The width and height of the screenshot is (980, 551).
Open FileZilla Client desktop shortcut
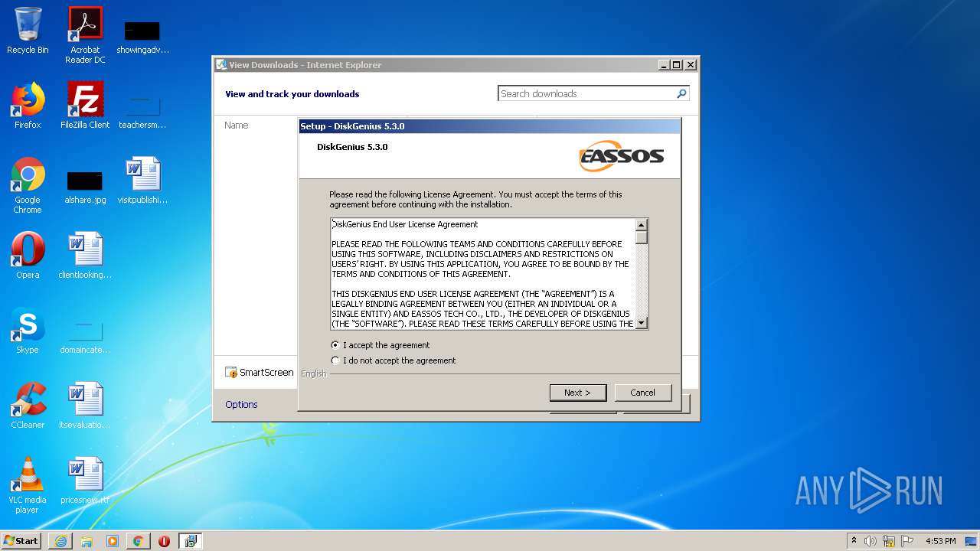(x=85, y=106)
